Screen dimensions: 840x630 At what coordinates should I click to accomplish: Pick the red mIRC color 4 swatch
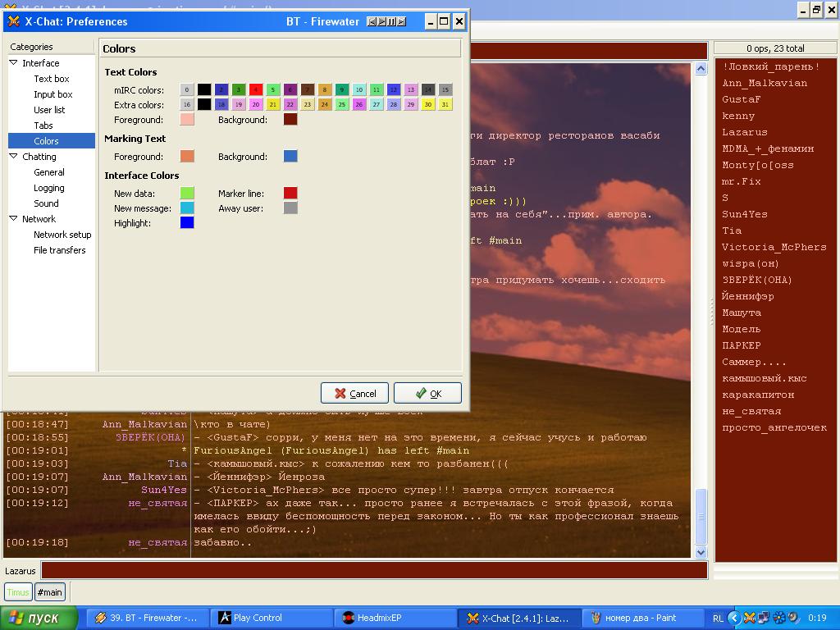(x=256, y=90)
